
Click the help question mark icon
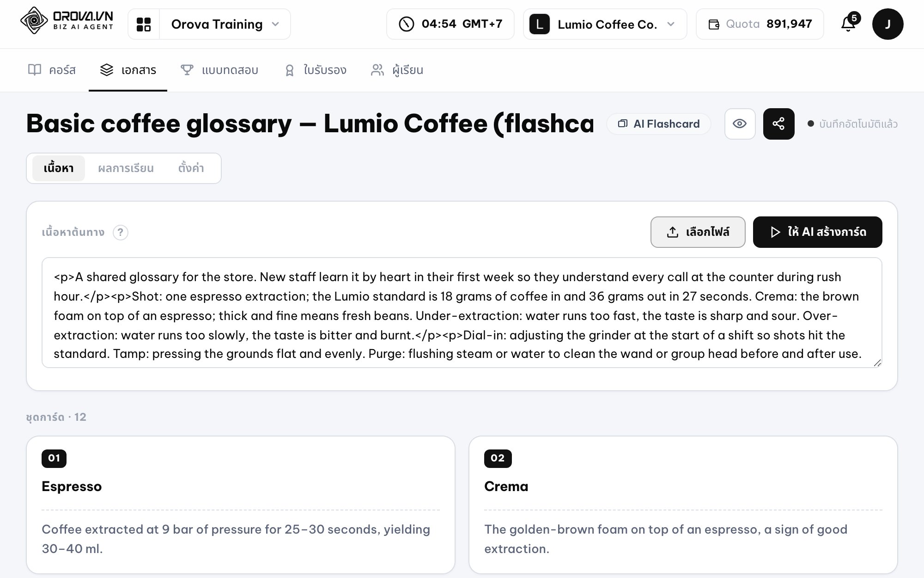(x=121, y=232)
